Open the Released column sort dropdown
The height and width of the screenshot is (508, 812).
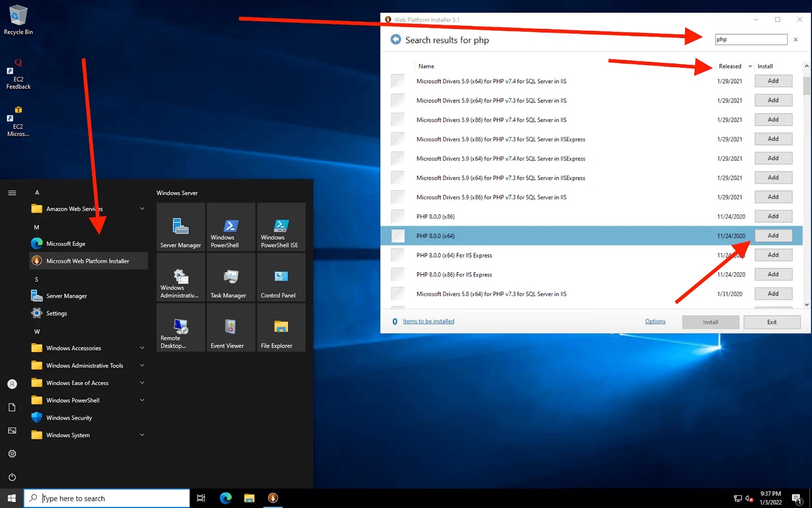point(750,67)
